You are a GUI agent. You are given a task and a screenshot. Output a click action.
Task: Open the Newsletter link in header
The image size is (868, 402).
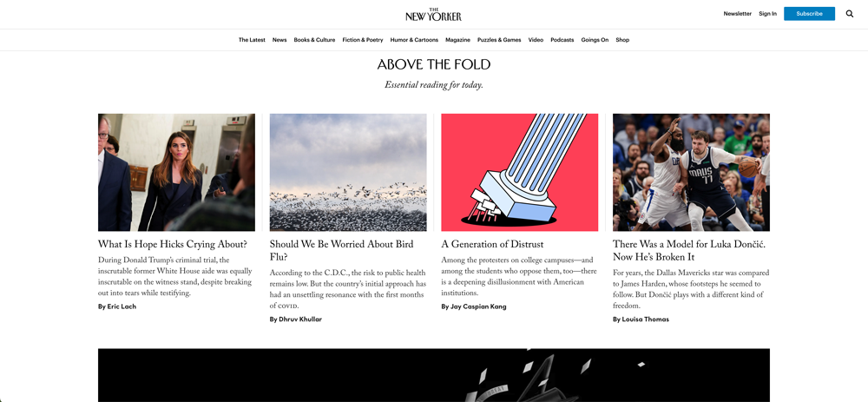pyautogui.click(x=737, y=14)
